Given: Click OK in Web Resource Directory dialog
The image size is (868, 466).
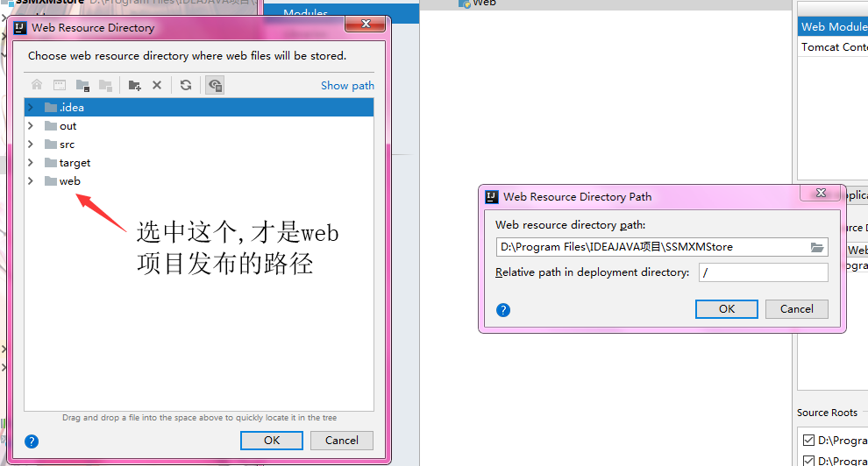Looking at the screenshot, I should coord(272,440).
